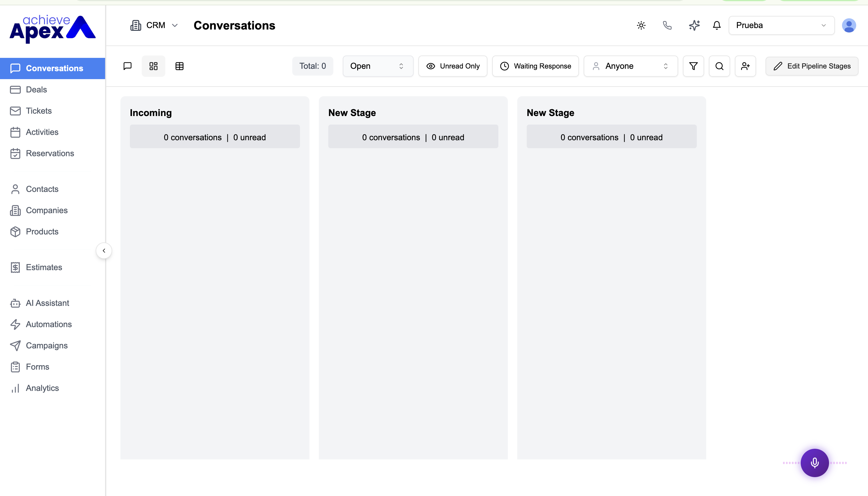Click the search magnifier icon
868x496 pixels.
[719, 66]
